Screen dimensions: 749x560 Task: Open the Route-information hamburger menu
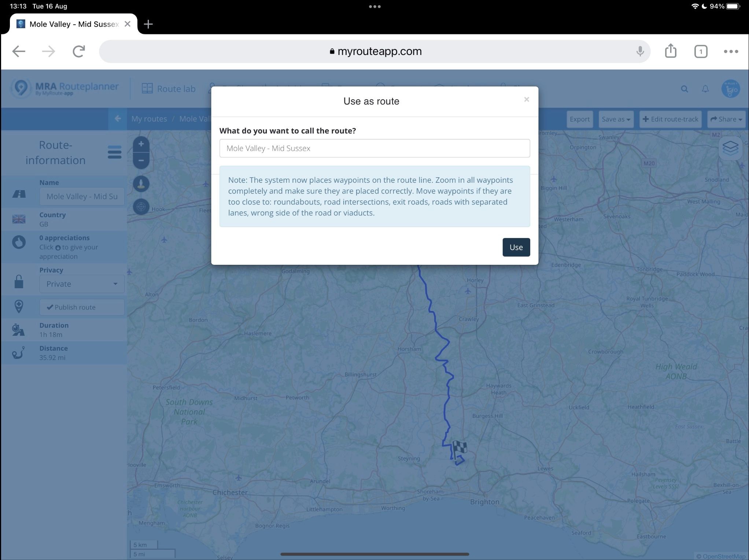[x=114, y=152]
